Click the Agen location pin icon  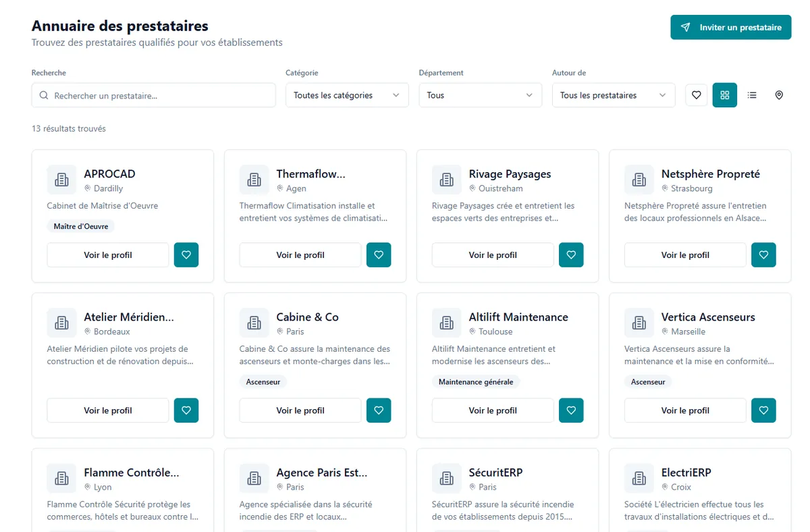[280, 188]
